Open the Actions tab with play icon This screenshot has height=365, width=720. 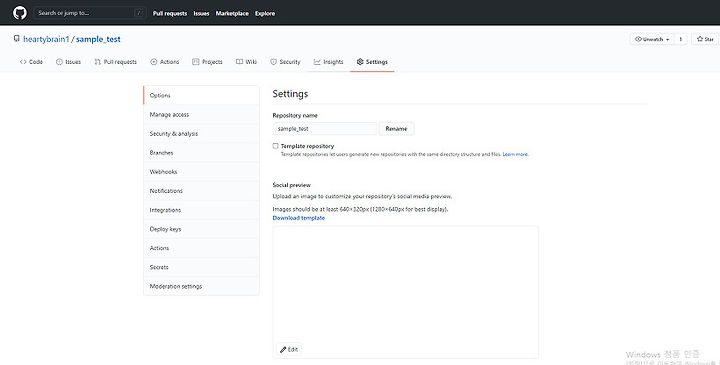[165, 62]
